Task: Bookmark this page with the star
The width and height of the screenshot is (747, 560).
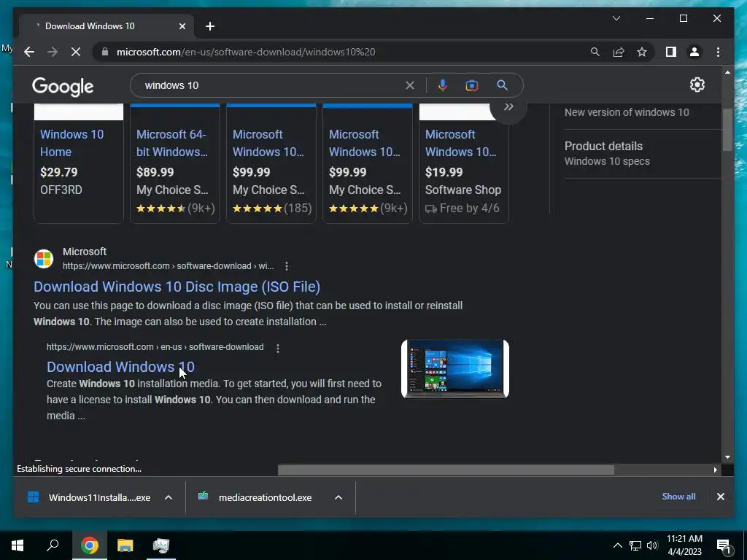Action: (x=642, y=52)
